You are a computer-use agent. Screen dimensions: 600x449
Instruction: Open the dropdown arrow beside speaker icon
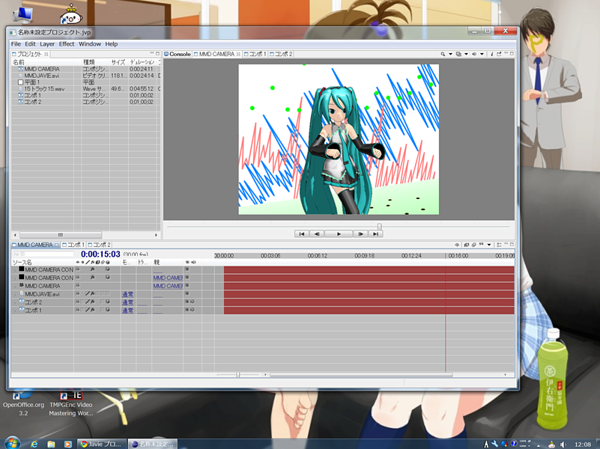point(482,54)
